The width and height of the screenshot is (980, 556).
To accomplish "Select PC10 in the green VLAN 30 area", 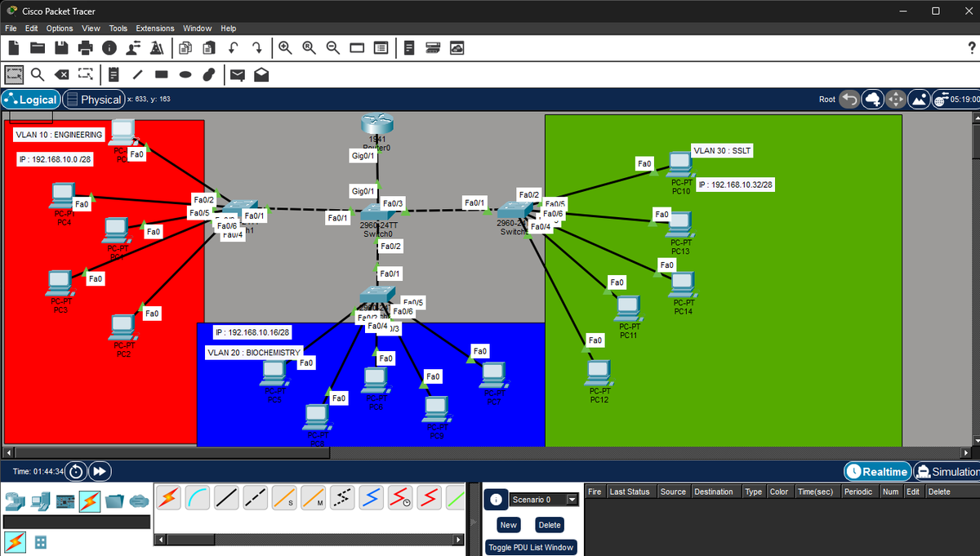I will pos(679,164).
